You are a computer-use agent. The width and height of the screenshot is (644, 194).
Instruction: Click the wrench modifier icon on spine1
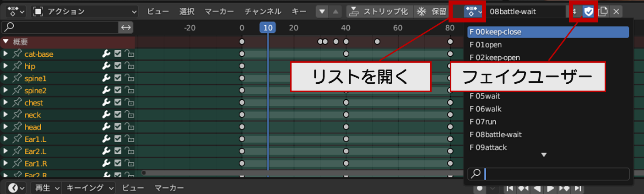tap(106, 78)
